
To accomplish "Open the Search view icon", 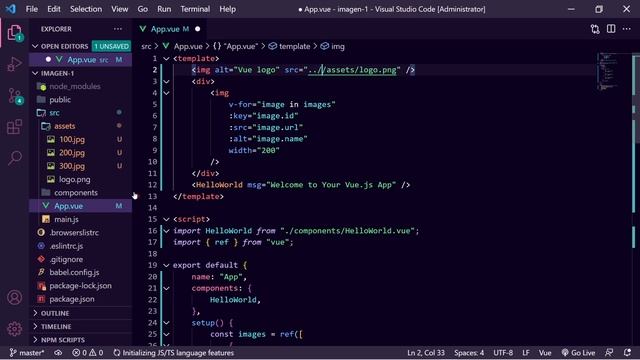I will click(15, 158).
